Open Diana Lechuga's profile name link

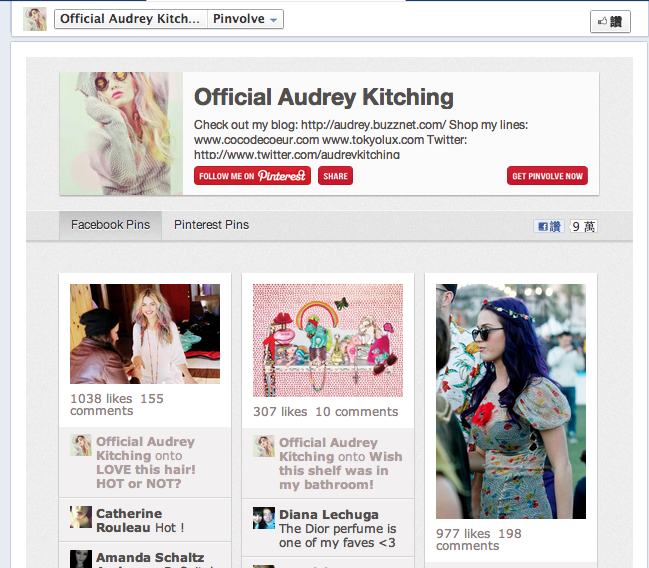point(329,515)
